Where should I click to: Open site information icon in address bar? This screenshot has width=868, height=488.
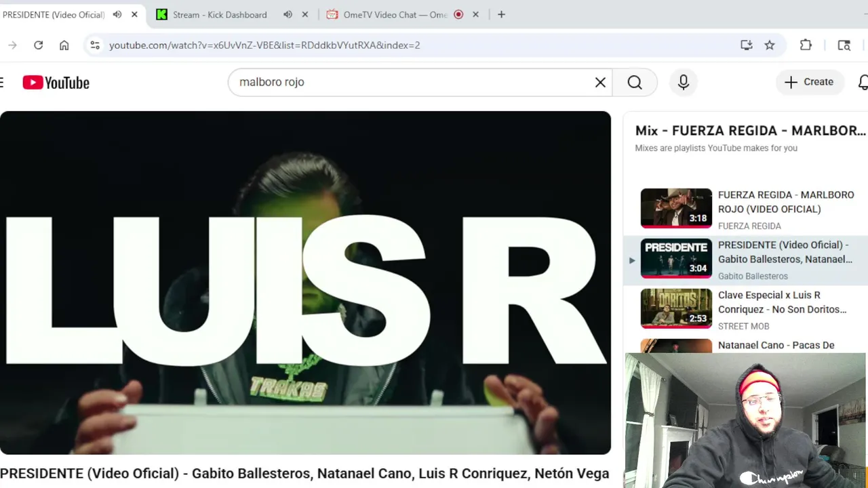click(x=95, y=45)
